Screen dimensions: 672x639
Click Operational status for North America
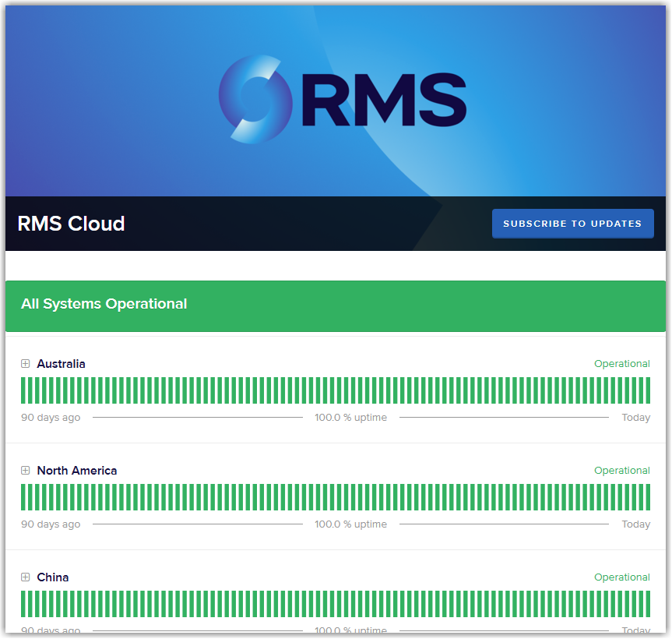(622, 471)
